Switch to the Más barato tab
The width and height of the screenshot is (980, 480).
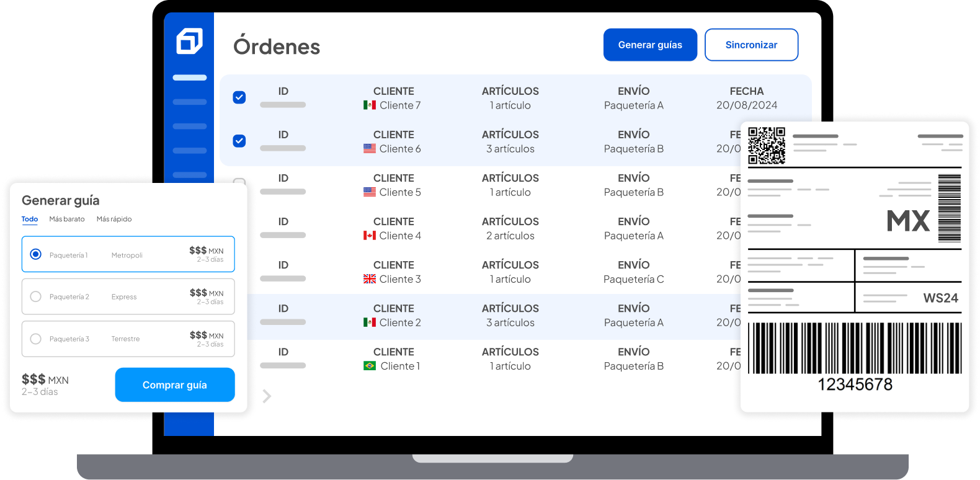(x=67, y=219)
